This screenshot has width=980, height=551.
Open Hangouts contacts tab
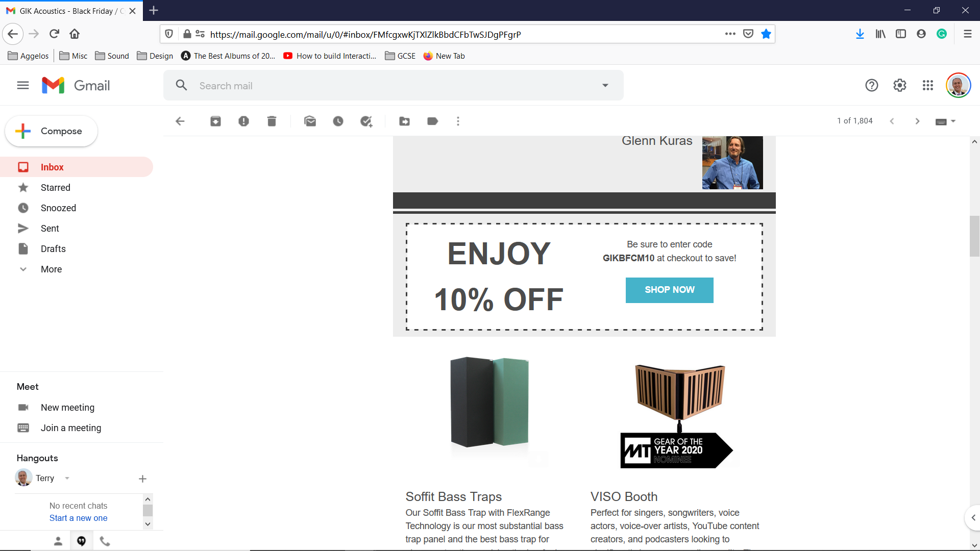[x=58, y=541]
